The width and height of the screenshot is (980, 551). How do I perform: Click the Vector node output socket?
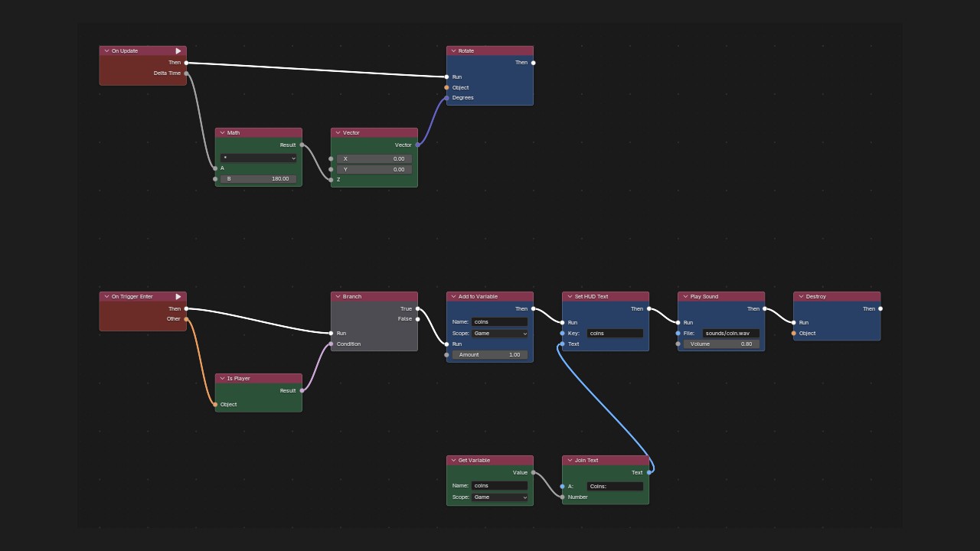(417, 145)
